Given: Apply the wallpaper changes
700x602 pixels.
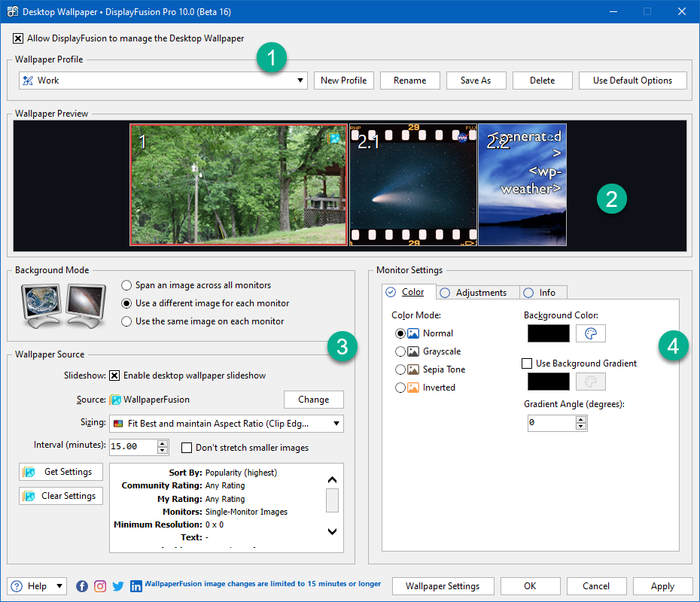Looking at the screenshot, I should tap(662, 586).
